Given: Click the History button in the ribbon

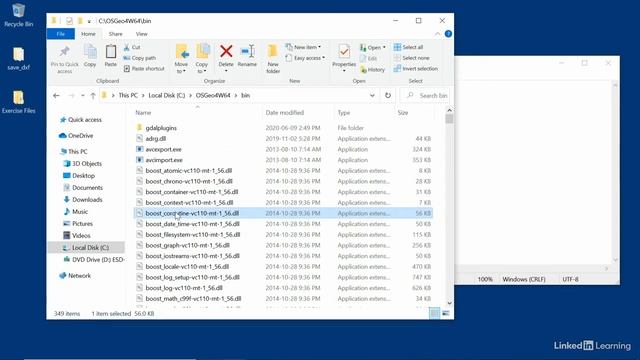Looking at the screenshot, I should (373, 70).
